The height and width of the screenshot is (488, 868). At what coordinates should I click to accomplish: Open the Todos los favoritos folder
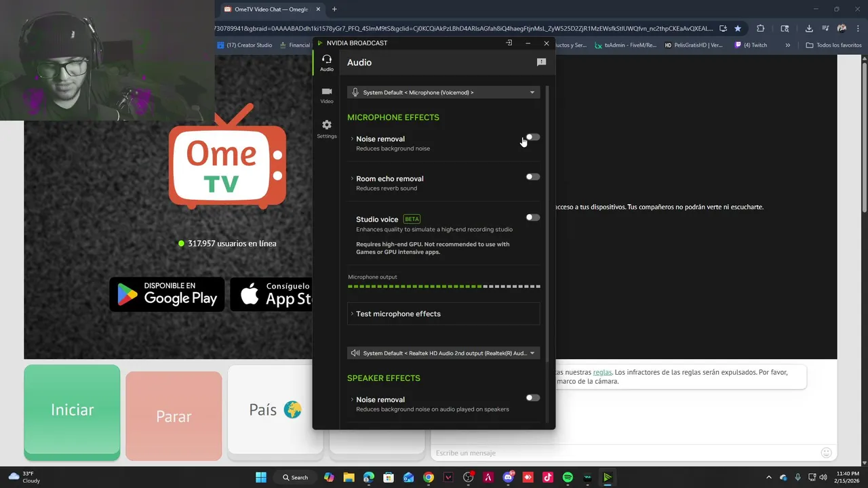833,45
